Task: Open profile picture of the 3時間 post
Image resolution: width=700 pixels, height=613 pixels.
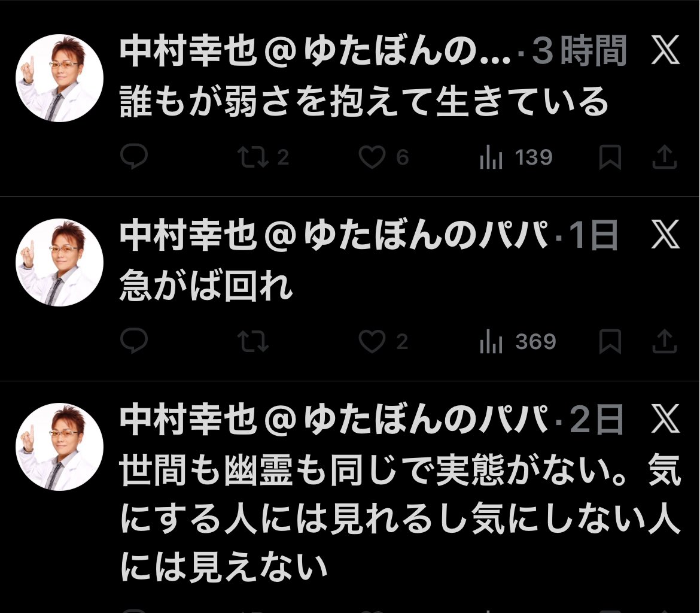Action: (x=59, y=78)
